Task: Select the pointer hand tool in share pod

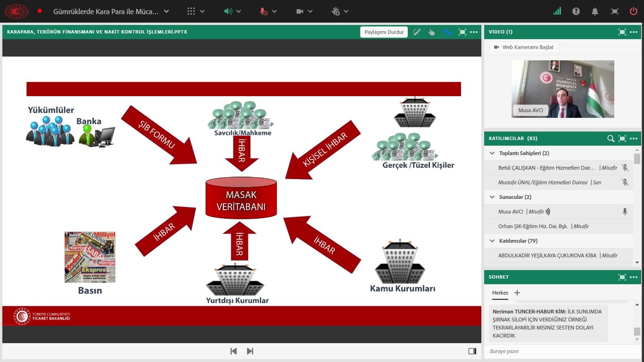Action: pos(431,32)
